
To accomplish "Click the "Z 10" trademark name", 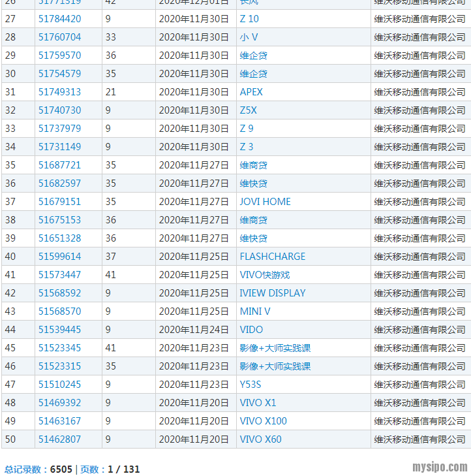I will click(x=249, y=19).
